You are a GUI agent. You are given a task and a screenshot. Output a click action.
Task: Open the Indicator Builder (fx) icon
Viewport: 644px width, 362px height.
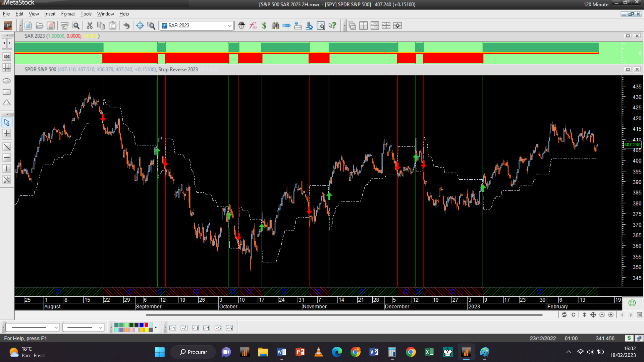[253, 25]
